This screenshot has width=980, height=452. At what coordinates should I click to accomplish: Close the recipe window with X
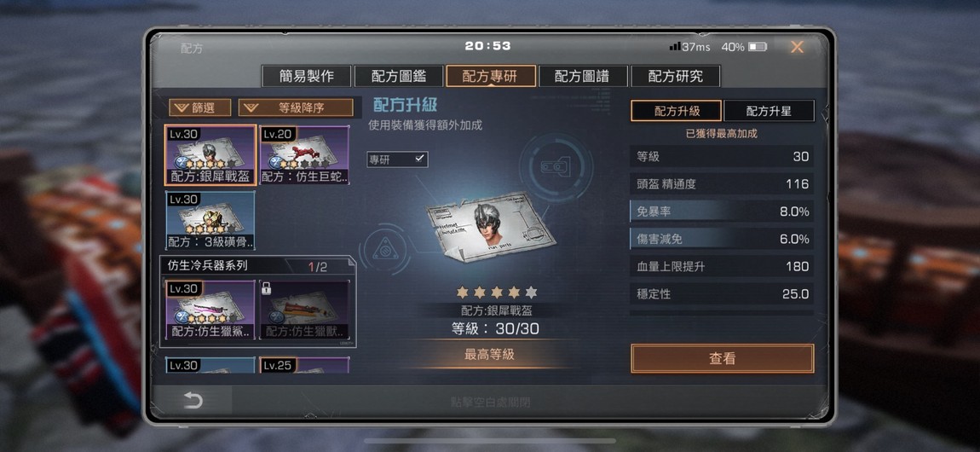pos(797,47)
